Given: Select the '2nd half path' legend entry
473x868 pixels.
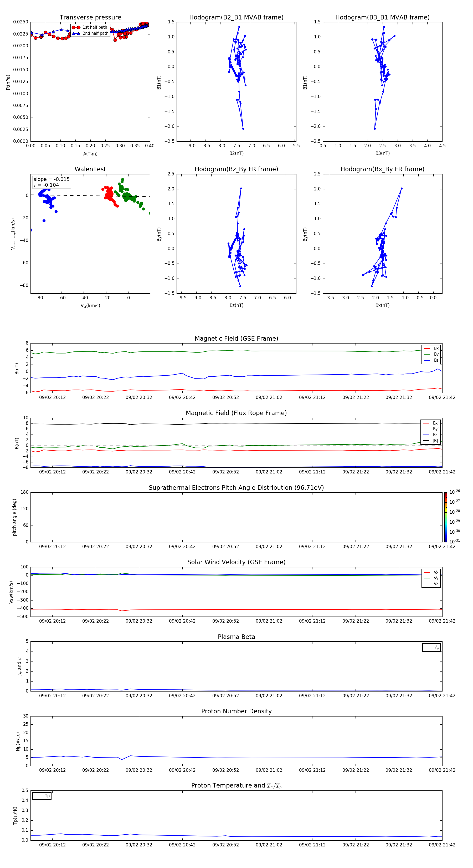Looking at the screenshot, I should (90, 33).
